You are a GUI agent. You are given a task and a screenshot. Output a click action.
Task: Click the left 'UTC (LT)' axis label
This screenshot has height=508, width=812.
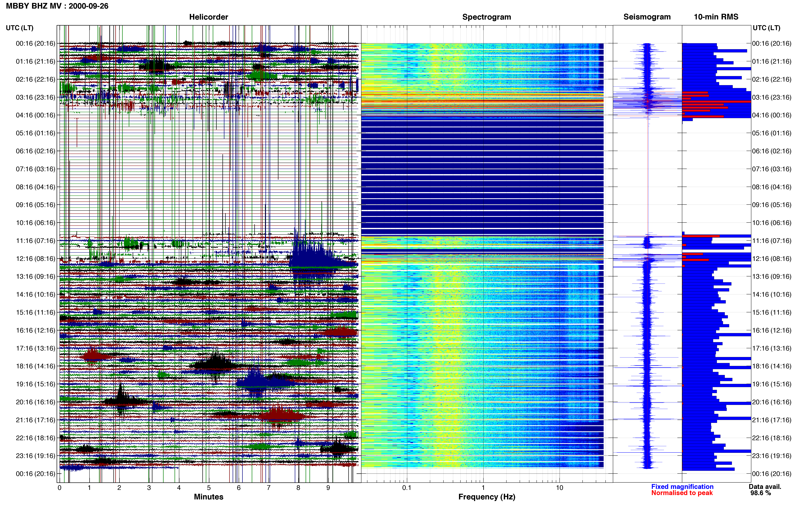[19, 28]
